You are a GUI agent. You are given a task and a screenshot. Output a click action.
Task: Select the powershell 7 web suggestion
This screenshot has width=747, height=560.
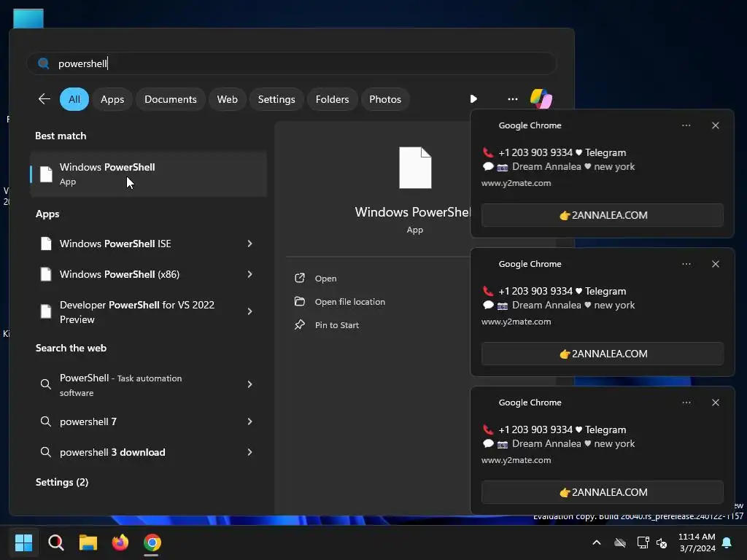coord(148,421)
